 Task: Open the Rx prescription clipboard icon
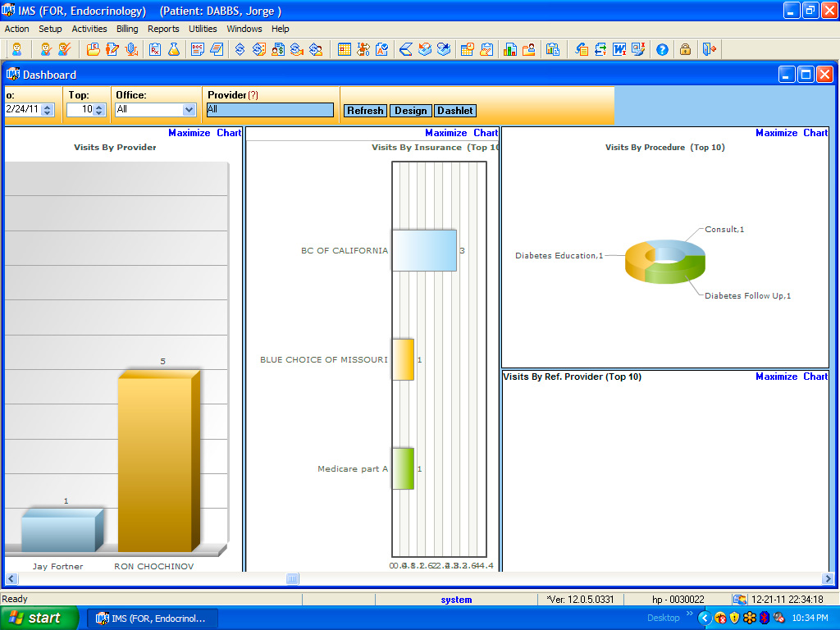point(155,50)
